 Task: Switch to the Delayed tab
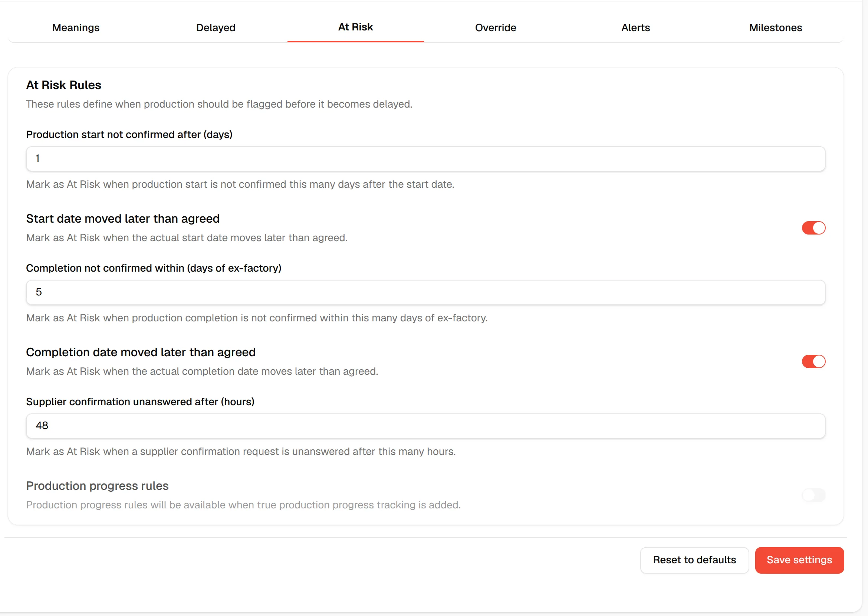tap(216, 28)
